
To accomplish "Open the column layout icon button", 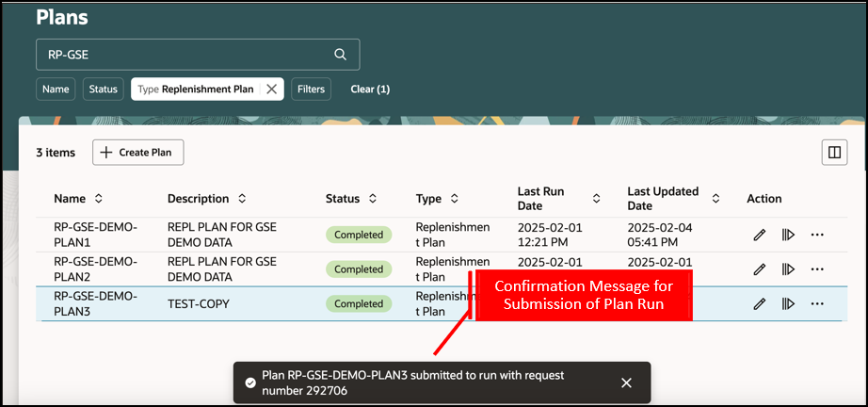I will coord(834,153).
